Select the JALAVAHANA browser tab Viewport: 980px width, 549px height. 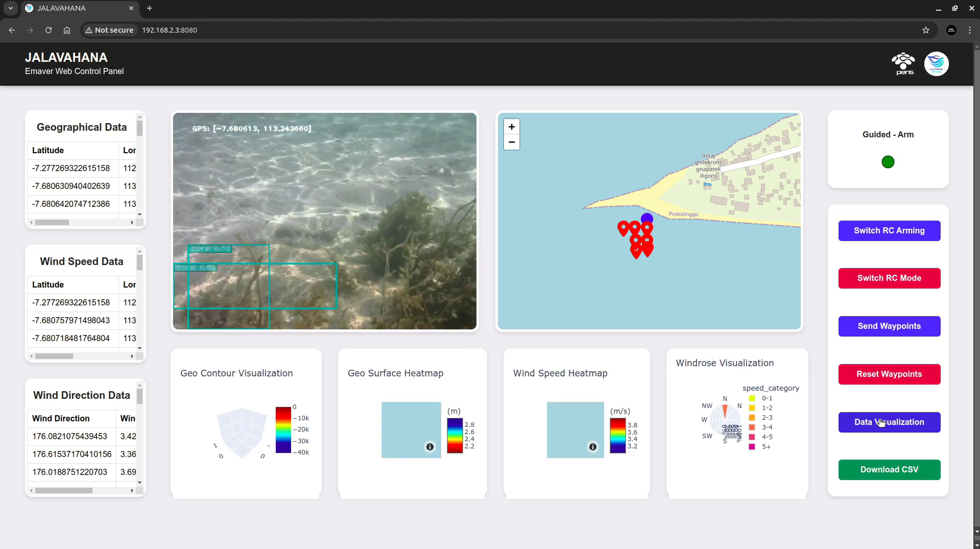[77, 8]
